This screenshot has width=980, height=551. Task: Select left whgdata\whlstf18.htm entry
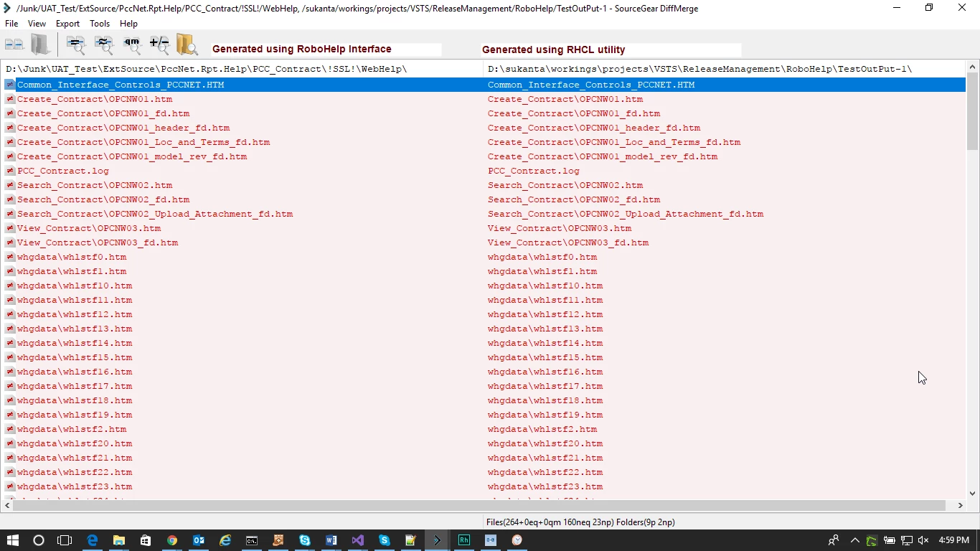point(75,400)
